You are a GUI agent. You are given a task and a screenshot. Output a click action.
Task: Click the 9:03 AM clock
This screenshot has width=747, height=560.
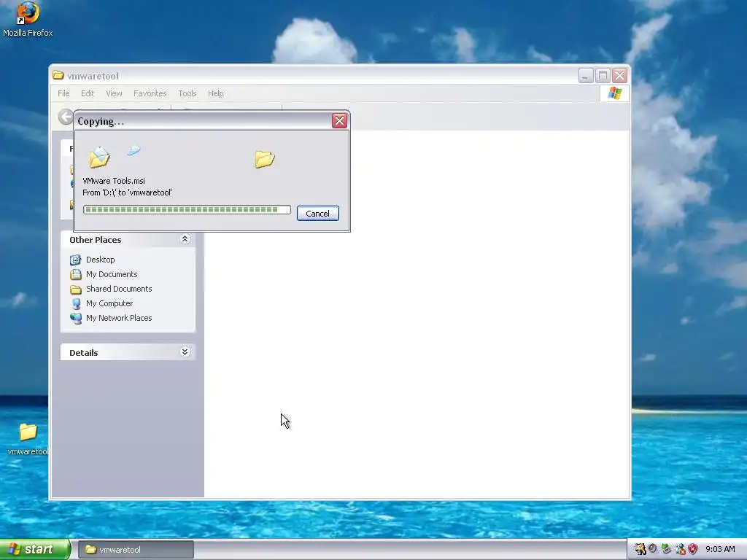pos(720,549)
